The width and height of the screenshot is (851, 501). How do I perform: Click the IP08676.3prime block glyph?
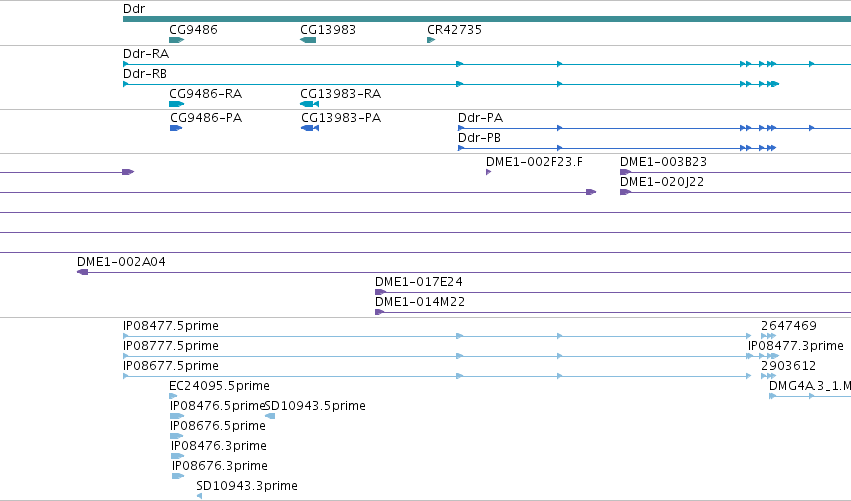point(178,476)
